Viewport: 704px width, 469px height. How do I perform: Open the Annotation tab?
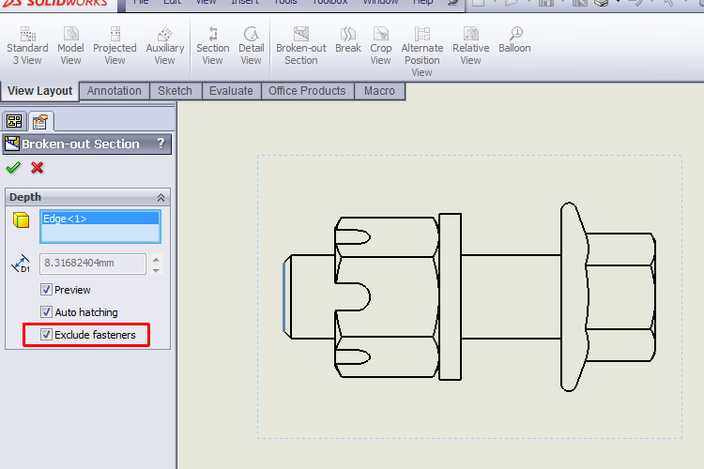[x=114, y=91]
